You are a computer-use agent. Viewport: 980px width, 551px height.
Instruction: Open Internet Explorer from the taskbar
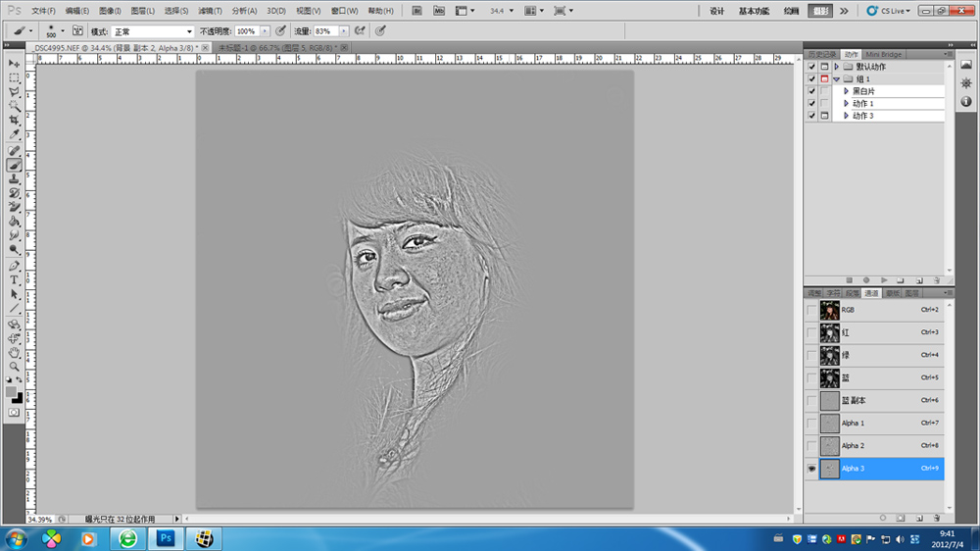click(x=127, y=538)
